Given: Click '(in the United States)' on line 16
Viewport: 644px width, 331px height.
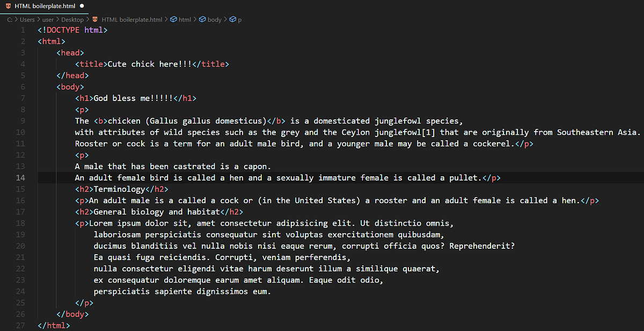Looking at the screenshot, I should coord(309,200).
